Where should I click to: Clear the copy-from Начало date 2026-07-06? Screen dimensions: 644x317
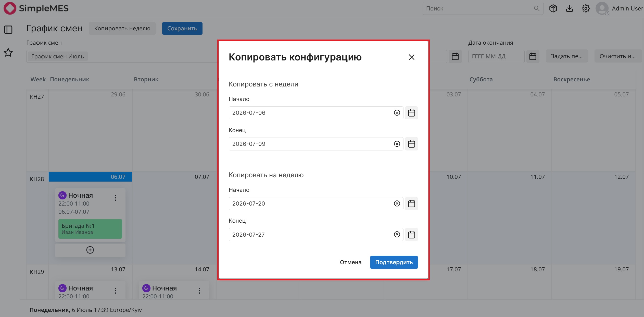[x=397, y=113]
